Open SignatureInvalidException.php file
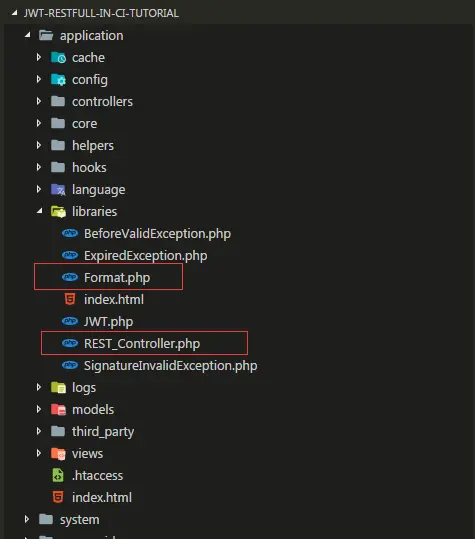 pos(170,365)
